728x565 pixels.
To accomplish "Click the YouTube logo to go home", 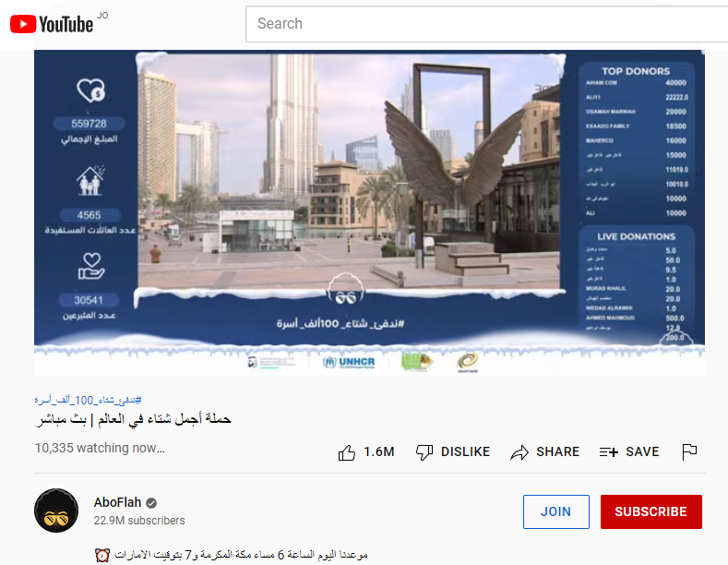I will pos(52,24).
